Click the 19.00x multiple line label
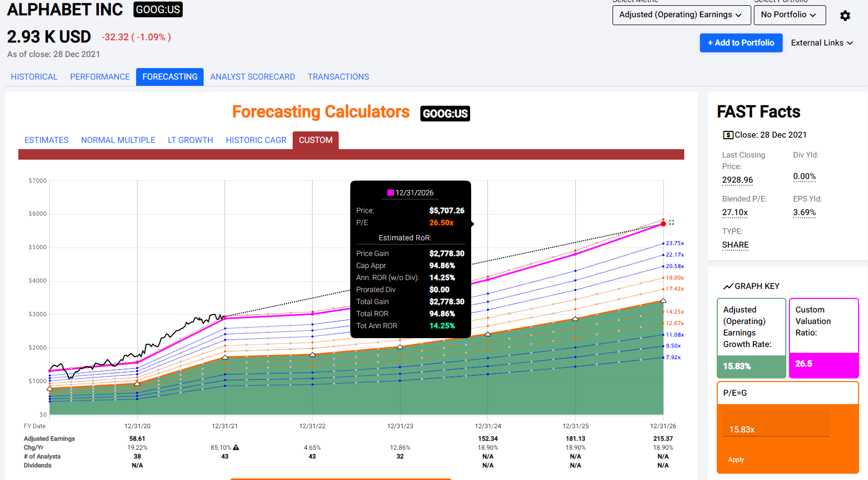The width and height of the screenshot is (868, 480). coord(675,278)
